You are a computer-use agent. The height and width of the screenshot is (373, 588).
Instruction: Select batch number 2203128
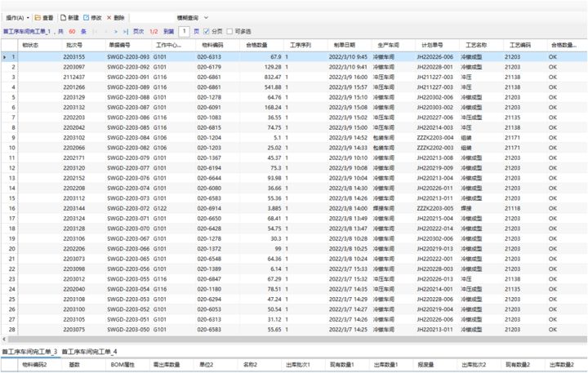click(x=73, y=229)
